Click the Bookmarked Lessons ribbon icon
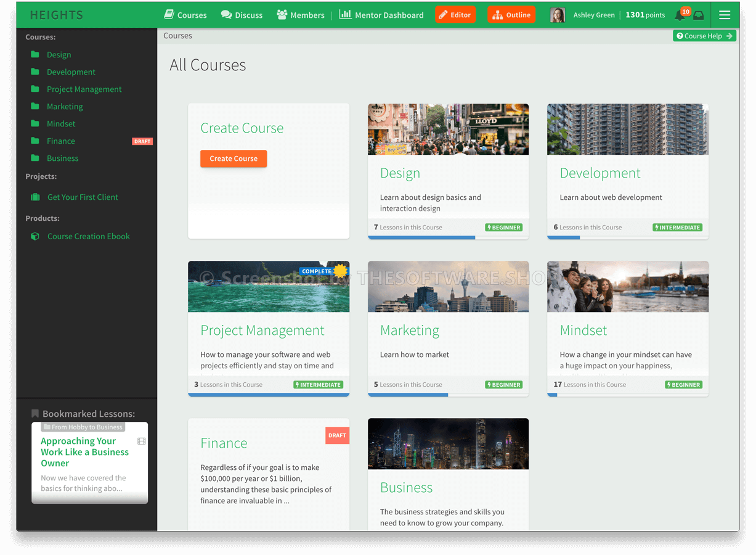 [x=36, y=413]
